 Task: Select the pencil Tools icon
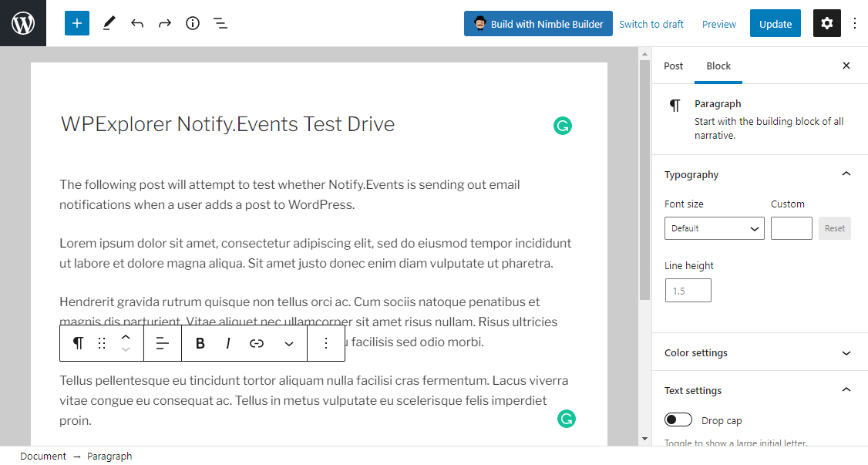coord(109,23)
